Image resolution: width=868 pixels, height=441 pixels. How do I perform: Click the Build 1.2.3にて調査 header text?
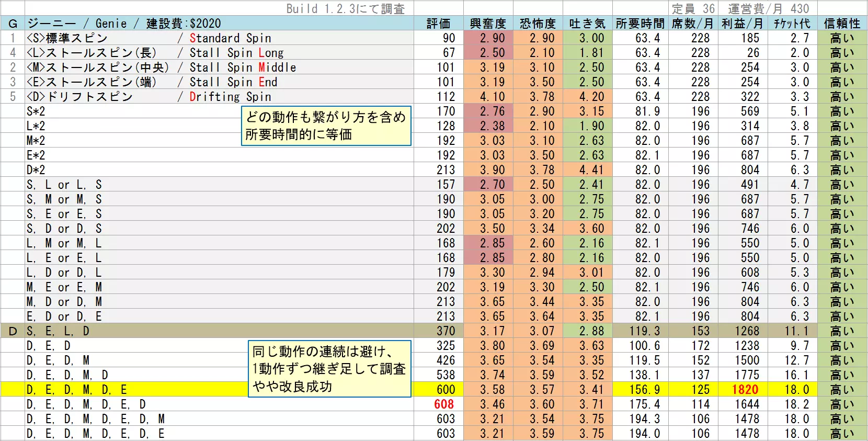(x=345, y=8)
